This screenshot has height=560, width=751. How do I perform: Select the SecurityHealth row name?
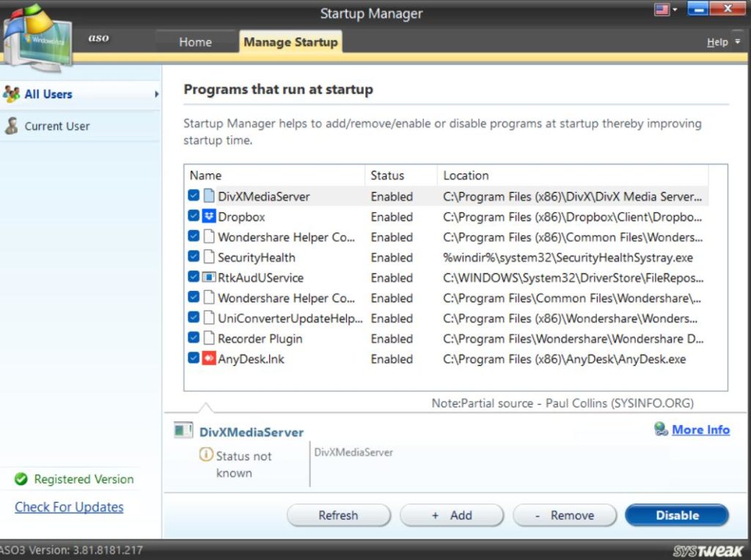[257, 257]
